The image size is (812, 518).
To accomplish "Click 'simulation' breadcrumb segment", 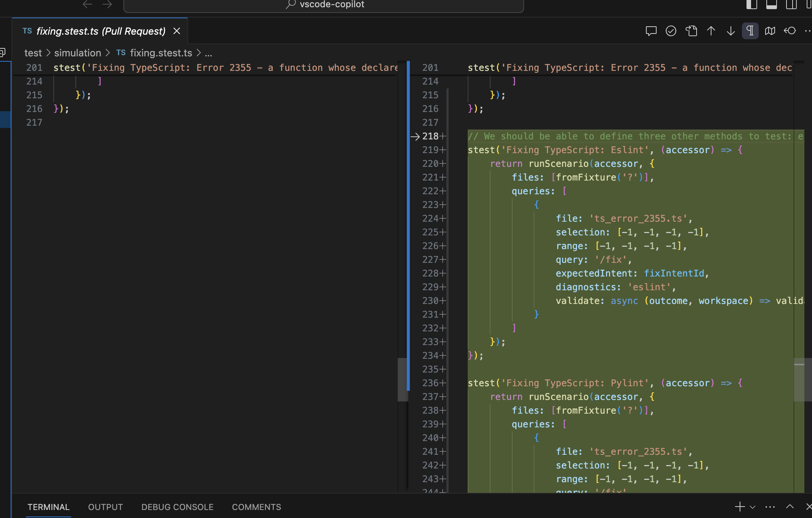I will point(78,53).
